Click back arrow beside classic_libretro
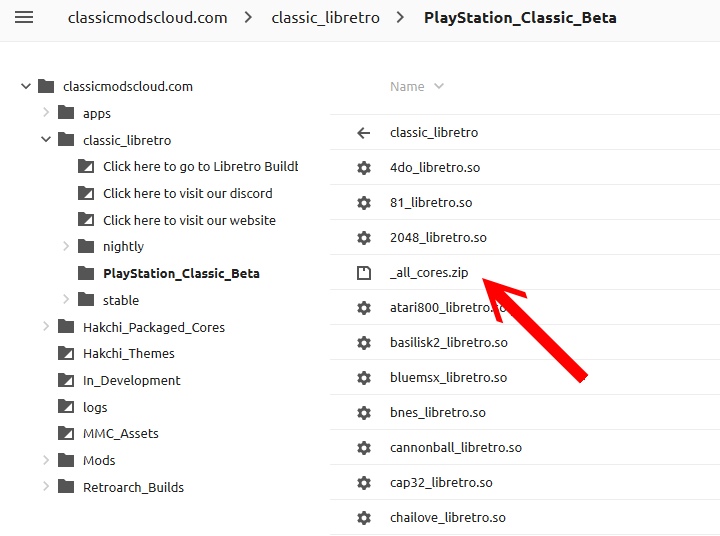 coord(364,133)
